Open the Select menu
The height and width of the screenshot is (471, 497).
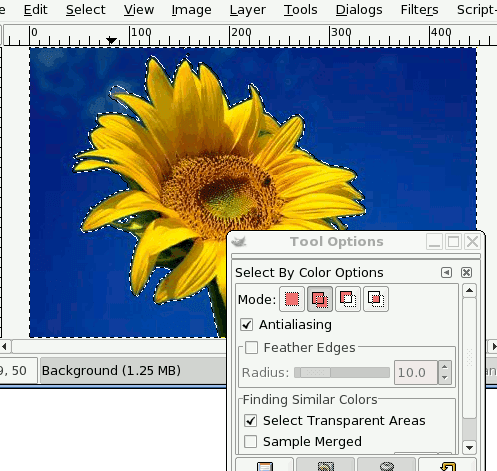(86, 10)
